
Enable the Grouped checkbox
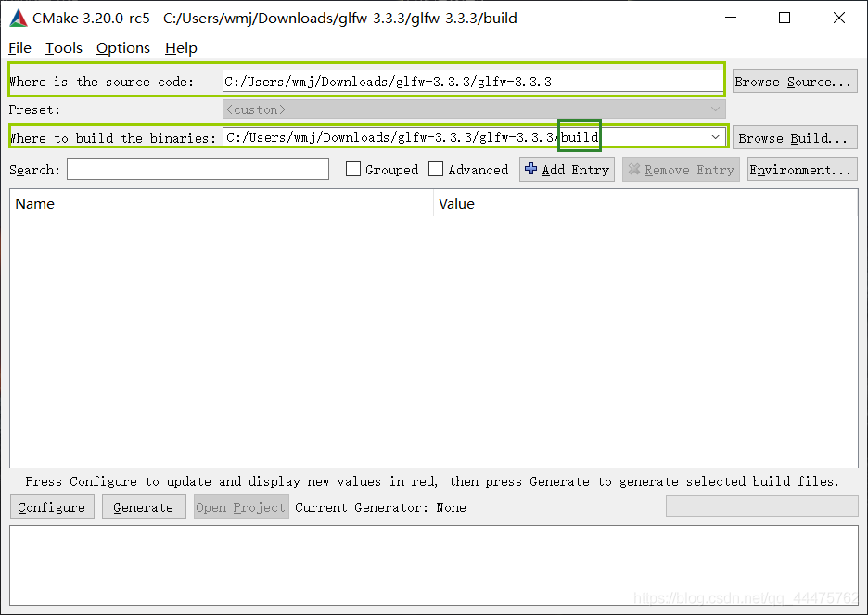tap(353, 169)
